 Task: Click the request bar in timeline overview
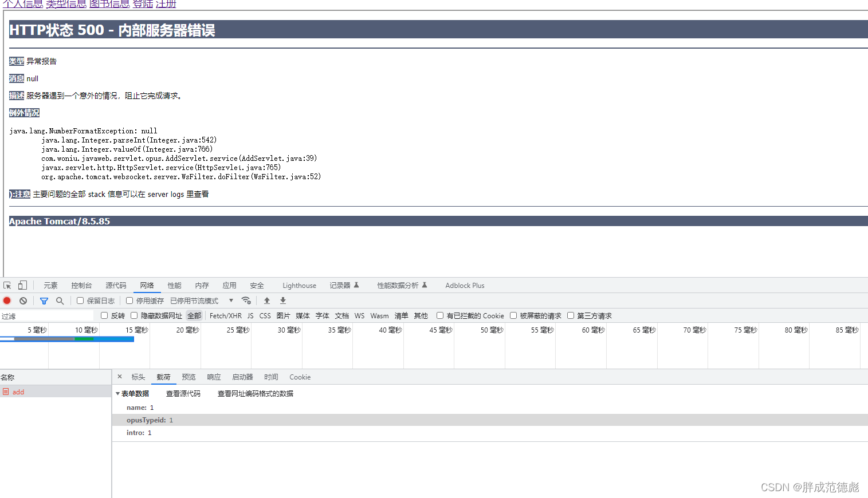67,339
